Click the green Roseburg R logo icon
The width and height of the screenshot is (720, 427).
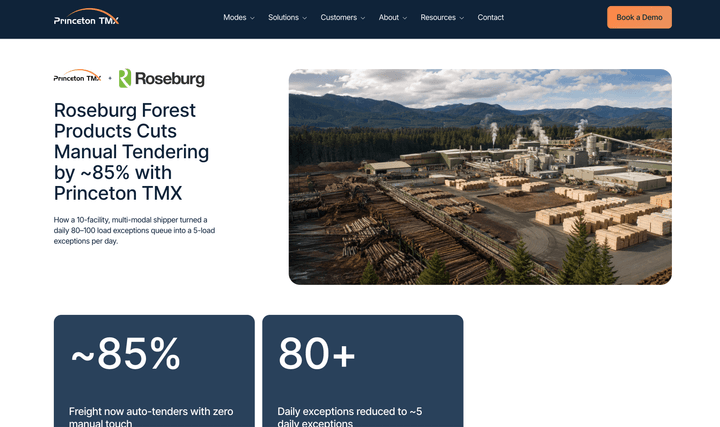coord(125,78)
